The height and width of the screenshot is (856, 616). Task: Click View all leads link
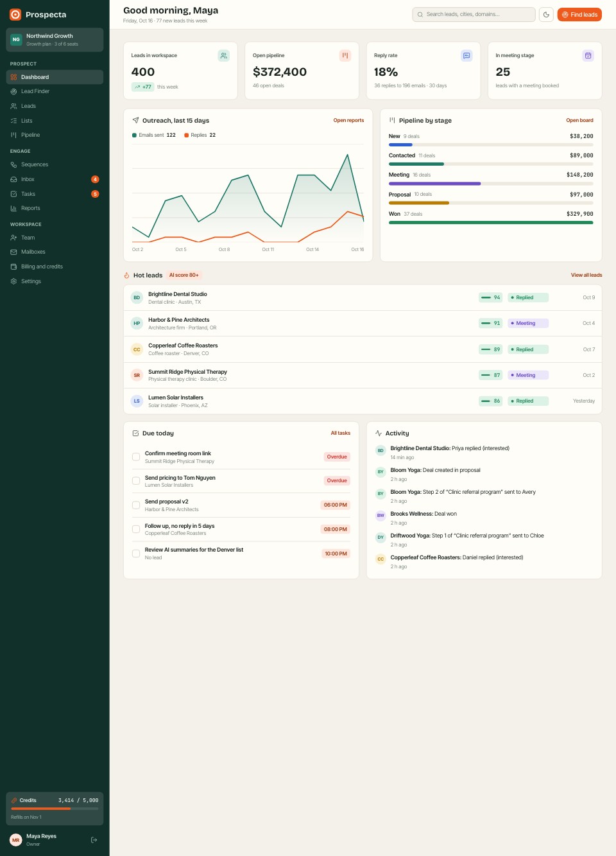coord(586,275)
